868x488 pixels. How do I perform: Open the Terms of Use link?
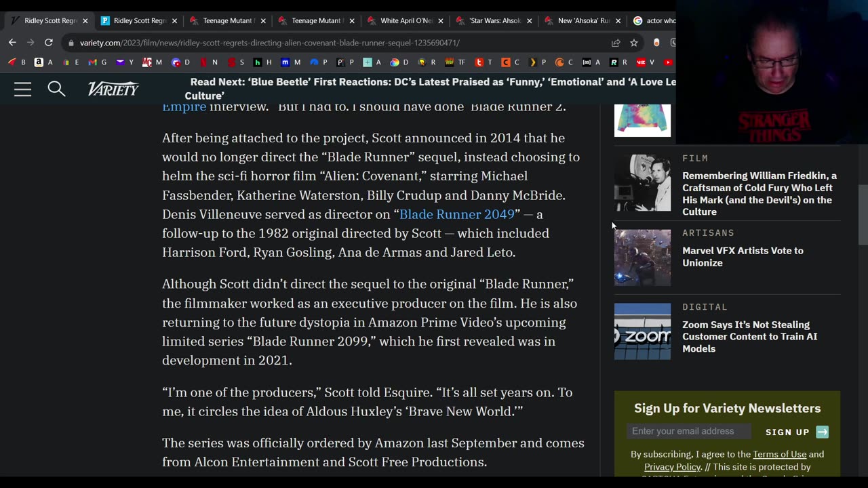pos(779,454)
